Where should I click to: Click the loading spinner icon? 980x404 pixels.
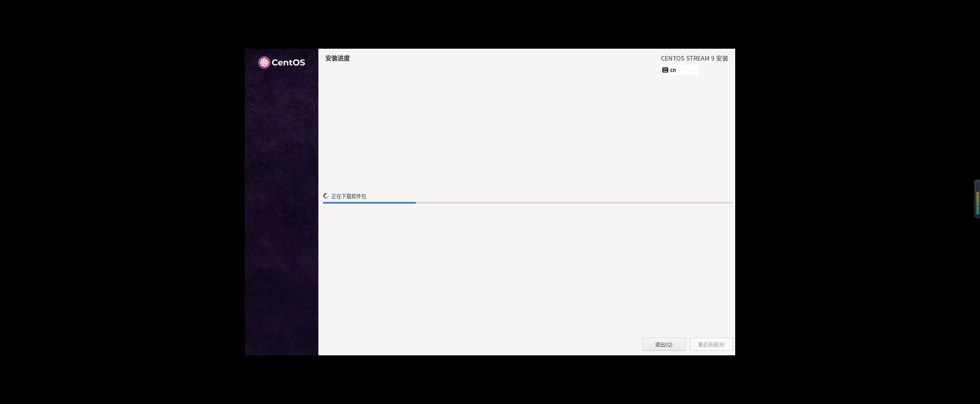click(326, 196)
